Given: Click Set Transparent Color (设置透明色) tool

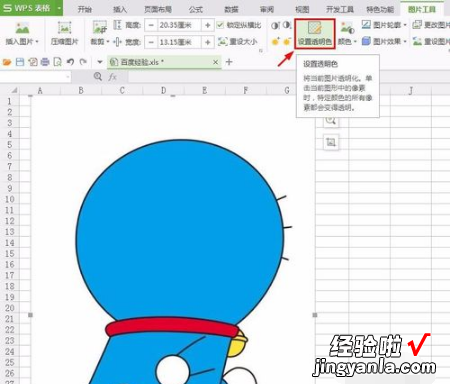Looking at the screenshot, I should 314,33.
